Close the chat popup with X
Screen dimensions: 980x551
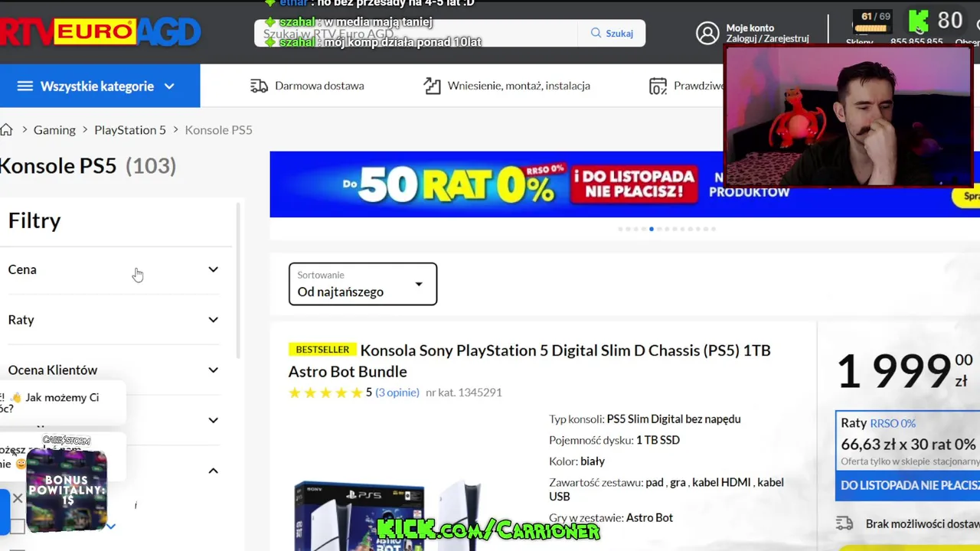click(x=18, y=499)
